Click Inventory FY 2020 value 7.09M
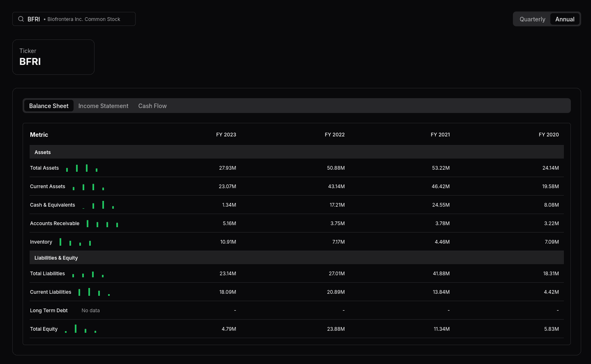 pyautogui.click(x=552, y=242)
